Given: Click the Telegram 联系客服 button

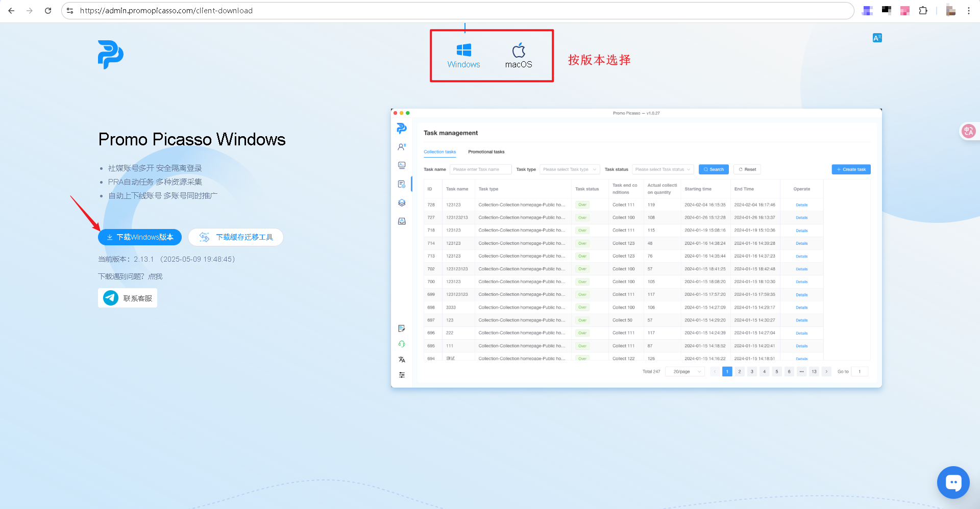Looking at the screenshot, I should point(128,298).
